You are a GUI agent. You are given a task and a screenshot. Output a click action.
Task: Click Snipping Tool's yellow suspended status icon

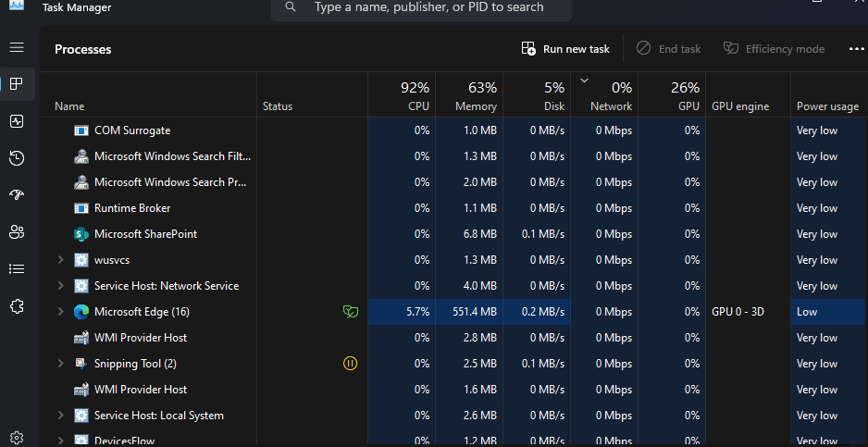351,364
